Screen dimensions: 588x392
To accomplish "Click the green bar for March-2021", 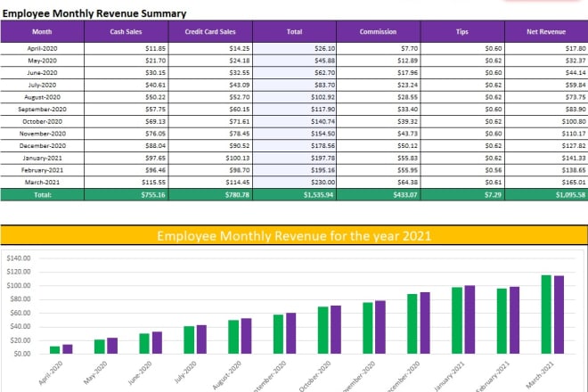I will click(x=546, y=314).
